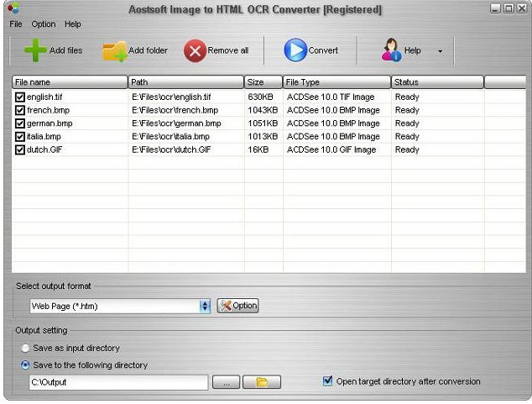Minimize the converter window
Image resolution: width=532 pixels, height=404 pixels.
(495, 8)
